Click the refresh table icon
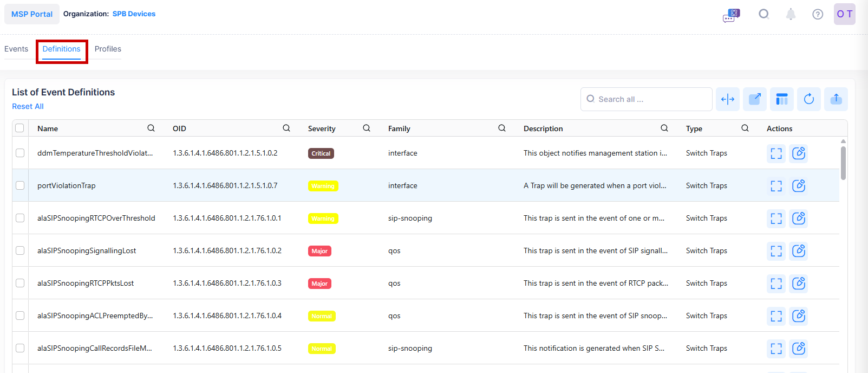Image resolution: width=868 pixels, height=373 pixels. (x=809, y=99)
